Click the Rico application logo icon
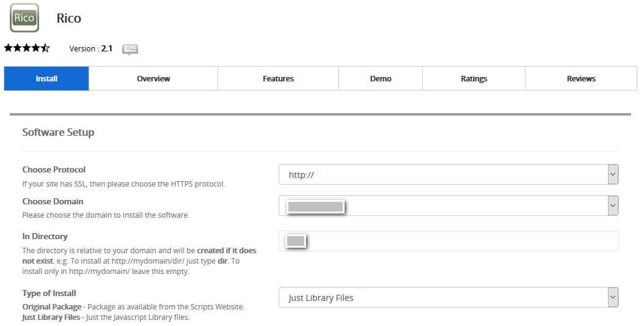This screenshot has height=326, width=644. [x=24, y=18]
